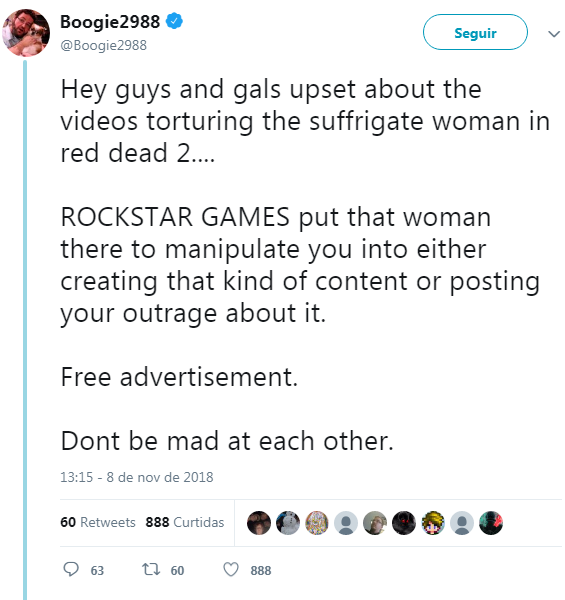Click the reply speech bubble icon
The width and height of the screenshot is (565, 600).
coord(71,569)
